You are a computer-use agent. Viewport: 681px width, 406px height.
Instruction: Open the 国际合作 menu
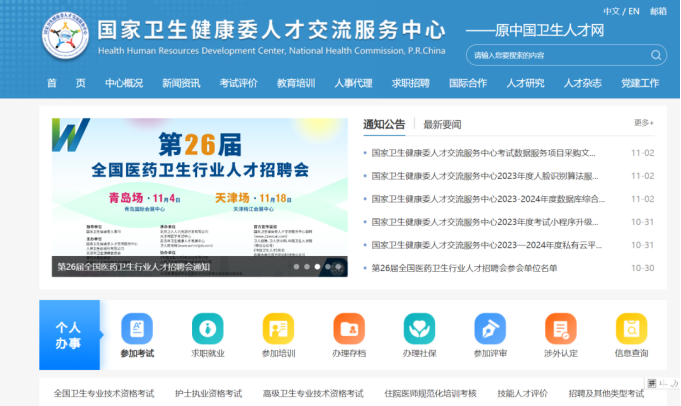pyautogui.click(x=468, y=83)
